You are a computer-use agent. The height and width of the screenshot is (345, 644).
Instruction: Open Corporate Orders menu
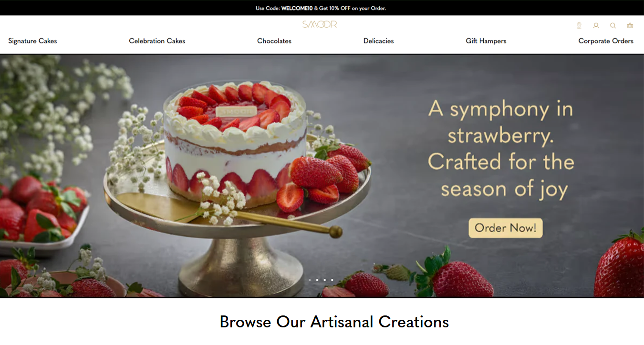(606, 41)
